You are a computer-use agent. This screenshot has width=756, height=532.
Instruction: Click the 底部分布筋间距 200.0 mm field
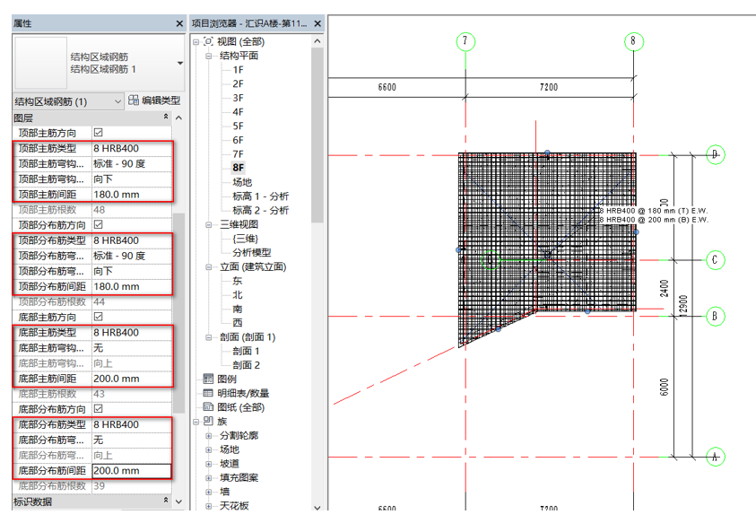[x=130, y=470]
